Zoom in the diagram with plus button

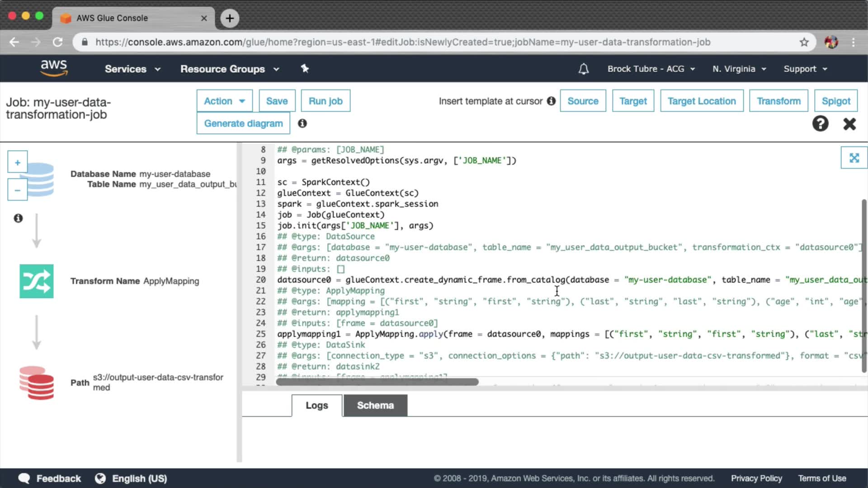17,162
